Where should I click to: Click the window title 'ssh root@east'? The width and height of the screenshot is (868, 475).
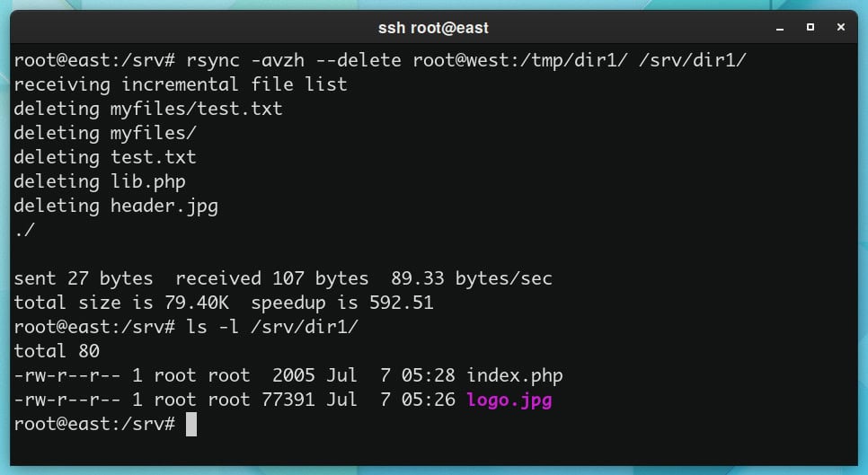433,28
